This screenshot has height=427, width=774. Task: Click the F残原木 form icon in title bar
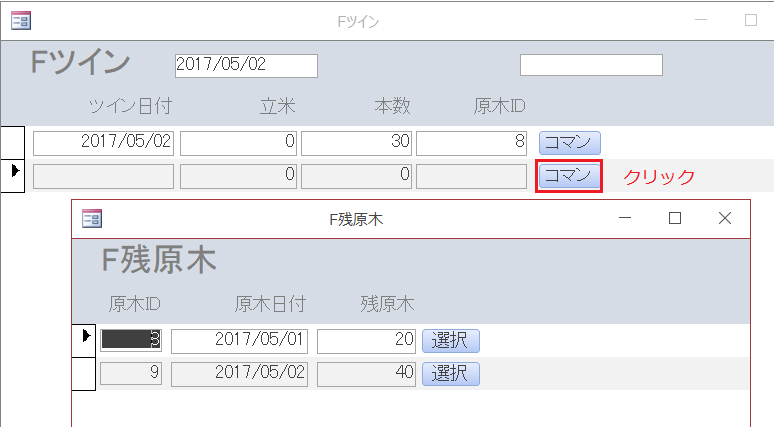point(92,218)
